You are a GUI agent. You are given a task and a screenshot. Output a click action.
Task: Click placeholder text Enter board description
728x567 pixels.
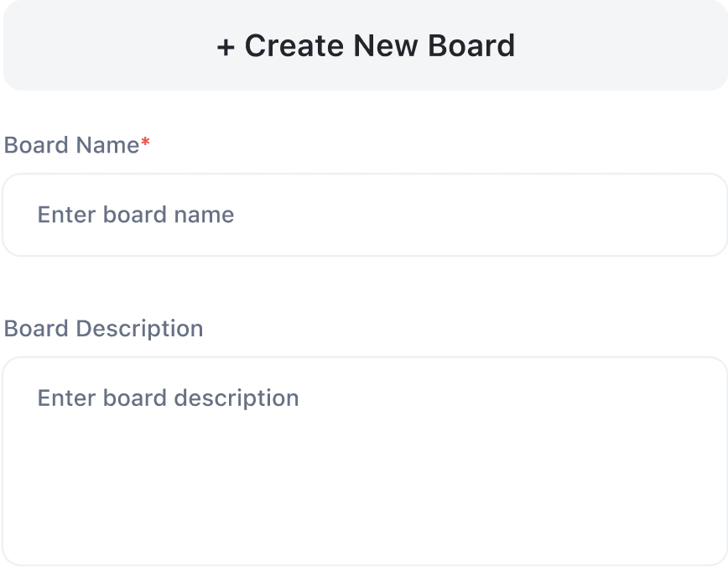click(x=166, y=398)
